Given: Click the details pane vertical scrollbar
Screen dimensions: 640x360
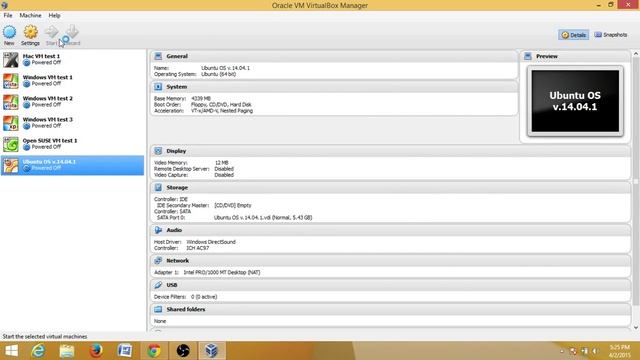Looking at the screenshot, I should [636, 182].
